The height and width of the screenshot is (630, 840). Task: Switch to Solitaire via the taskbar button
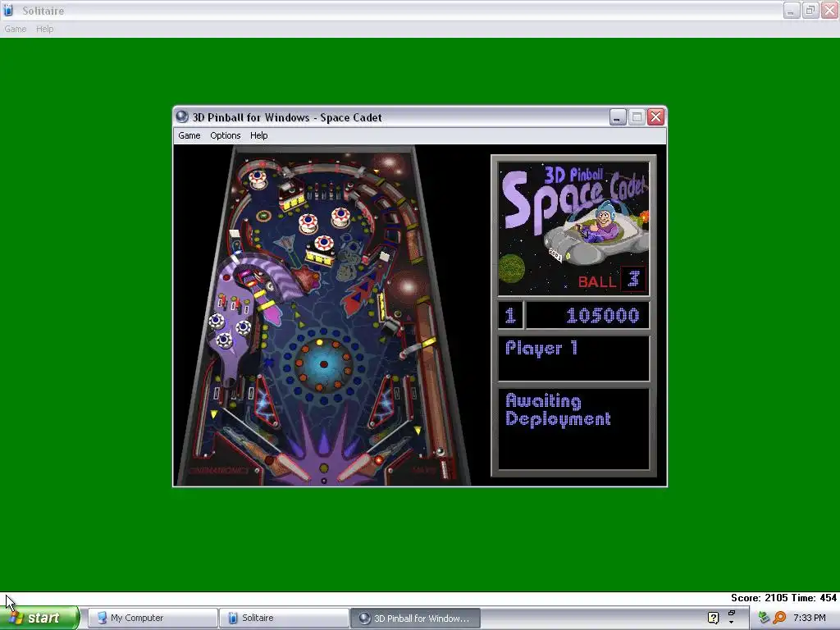click(x=284, y=618)
